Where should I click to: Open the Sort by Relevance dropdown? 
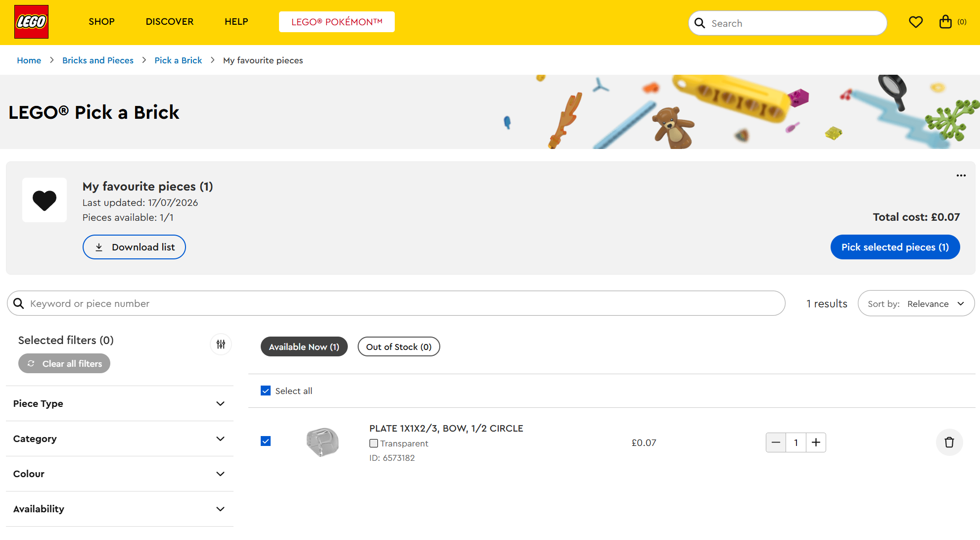(x=916, y=303)
